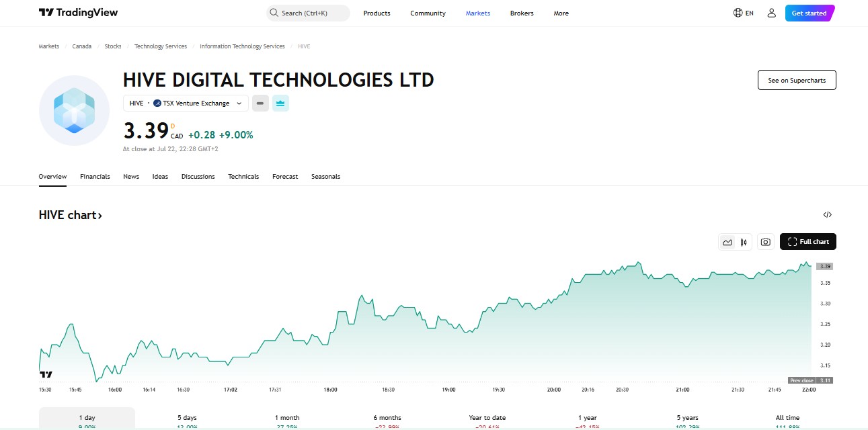
Task: Switch to the News tab
Action: tap(131, 176)
